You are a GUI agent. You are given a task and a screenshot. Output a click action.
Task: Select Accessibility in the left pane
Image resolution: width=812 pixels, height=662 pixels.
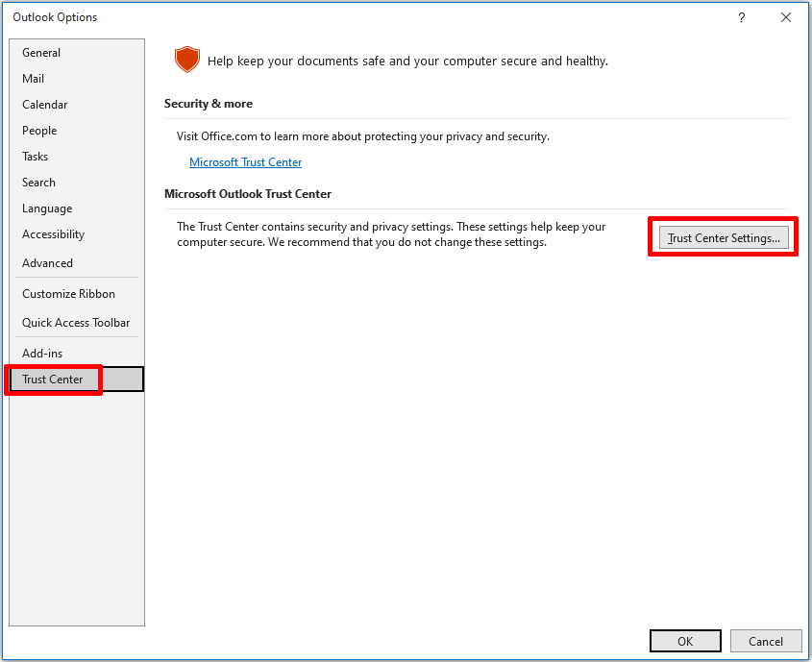tap(54, 234)
